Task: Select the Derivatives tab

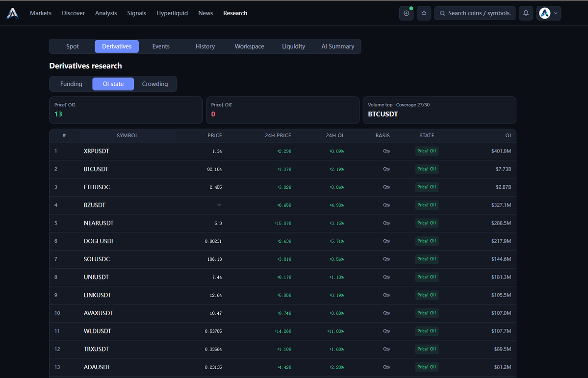Action: (117, 47)
